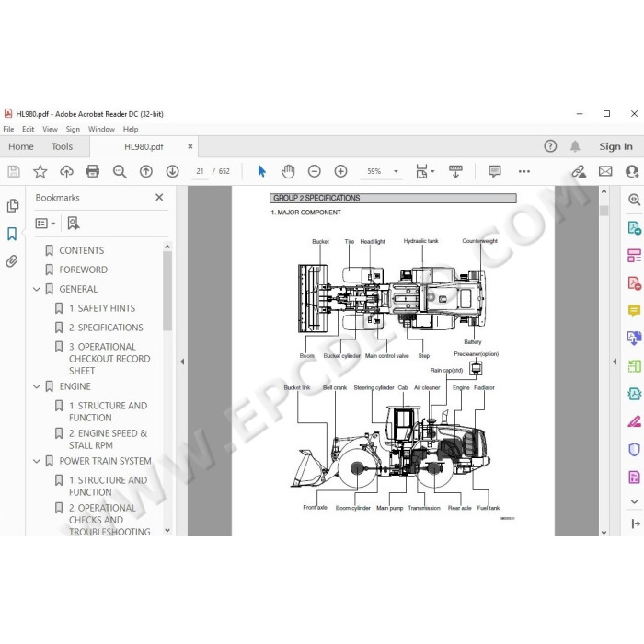Click the Save file icon
The height and width of the screenshot is (644, 644).
(14, 171)
